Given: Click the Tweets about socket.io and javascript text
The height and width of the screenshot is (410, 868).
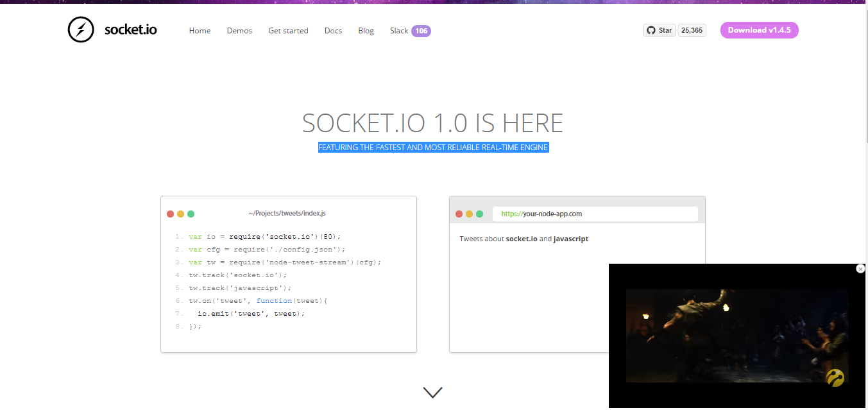Looking at the screenshot, I should (523, 239).
